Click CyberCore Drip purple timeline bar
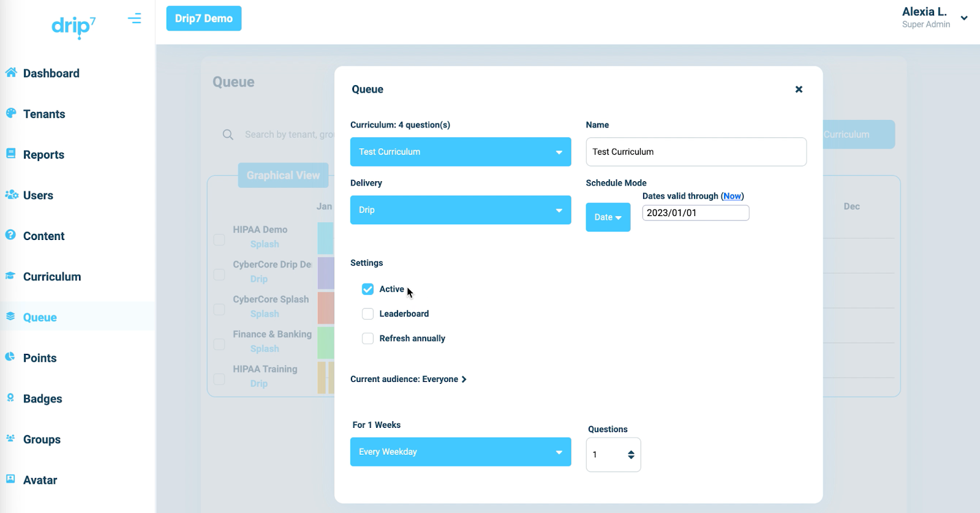This screenshot has height=513, width=980. (325, 273)
